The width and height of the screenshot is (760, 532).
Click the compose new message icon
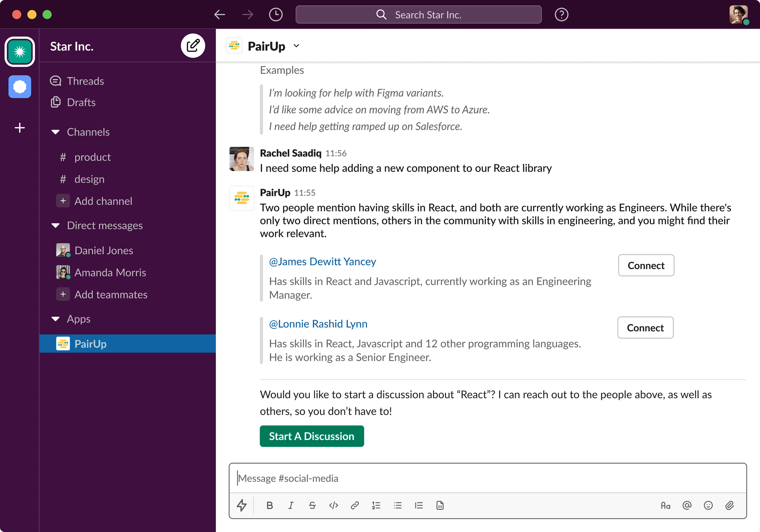point(193,46)
